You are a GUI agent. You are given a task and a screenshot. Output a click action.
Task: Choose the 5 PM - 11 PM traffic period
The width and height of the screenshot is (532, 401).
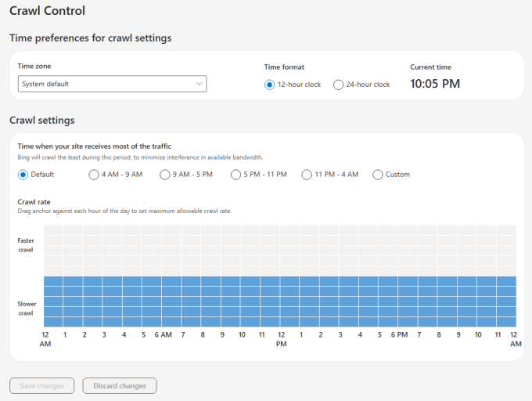coord(235,175)
